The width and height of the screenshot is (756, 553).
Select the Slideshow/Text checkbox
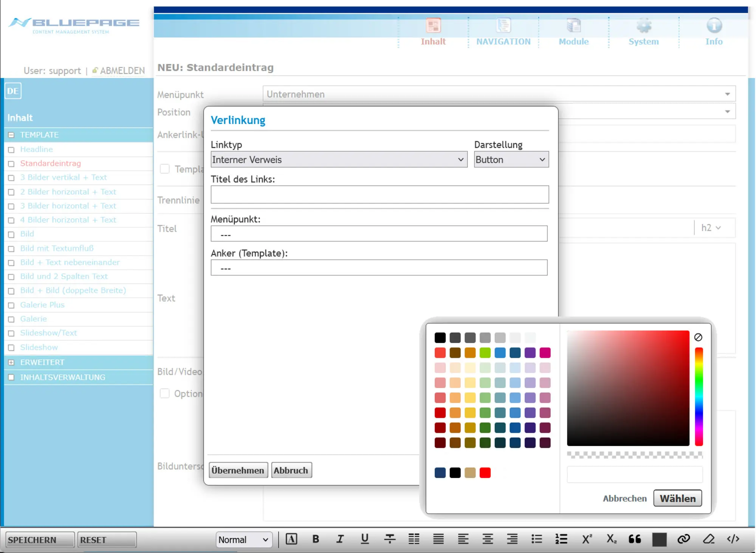tap(11, 334)
